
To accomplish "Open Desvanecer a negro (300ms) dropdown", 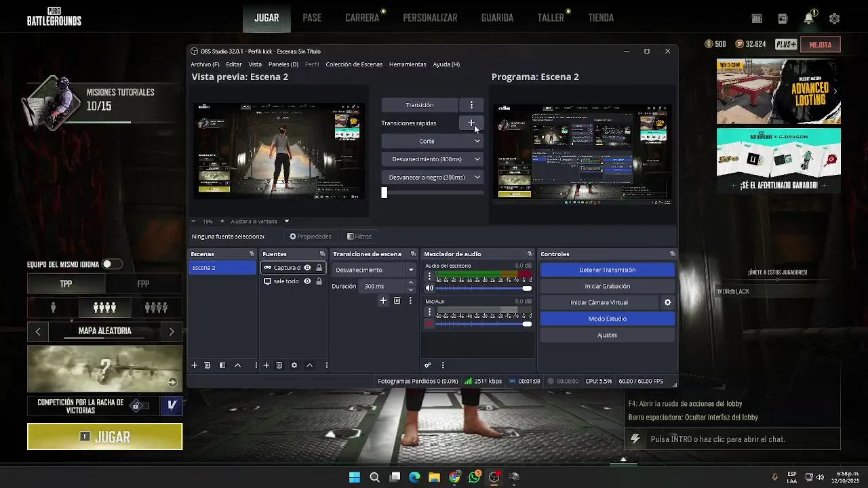I will (433, 178).
